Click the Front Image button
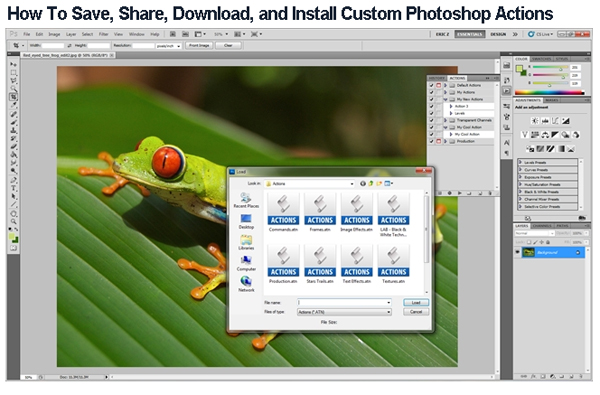600x395 pixels. point(199,46)
